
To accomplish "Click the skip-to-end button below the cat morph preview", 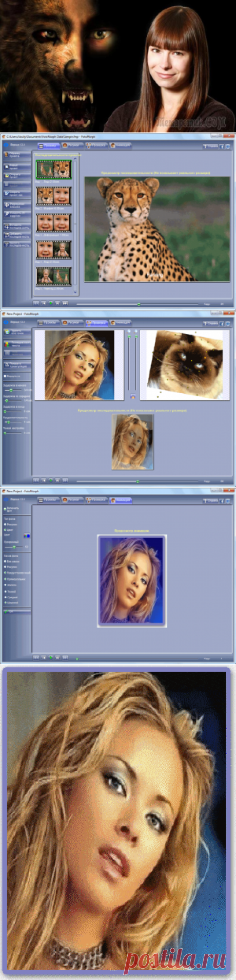I will 65,480.
